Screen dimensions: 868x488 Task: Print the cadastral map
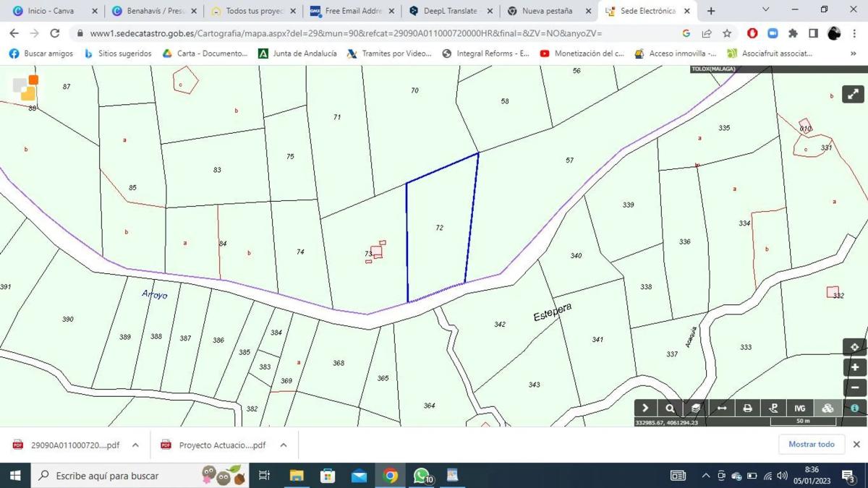point(747,408)
